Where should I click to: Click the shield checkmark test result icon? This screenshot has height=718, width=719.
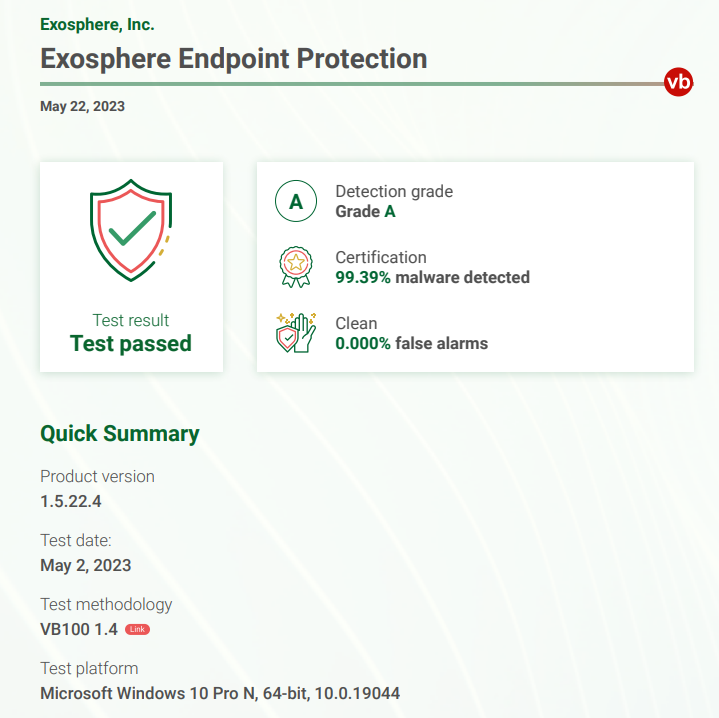pyautogui.click(x=131, y=230)
